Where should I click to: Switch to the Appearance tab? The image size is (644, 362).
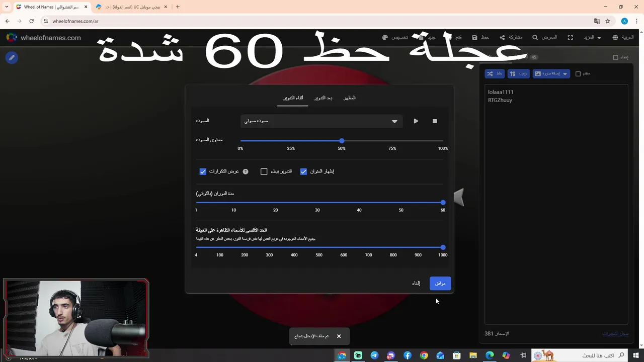pos(349,98)
